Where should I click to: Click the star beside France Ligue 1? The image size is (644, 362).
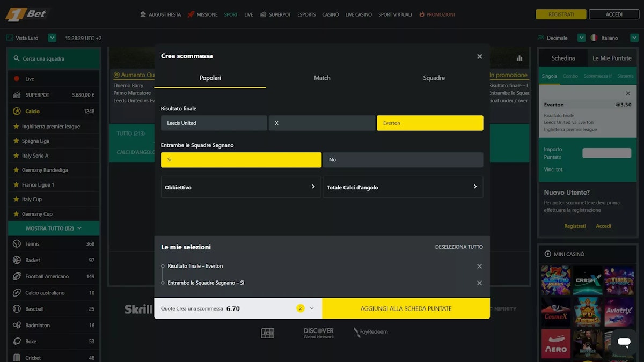point(16,184)
